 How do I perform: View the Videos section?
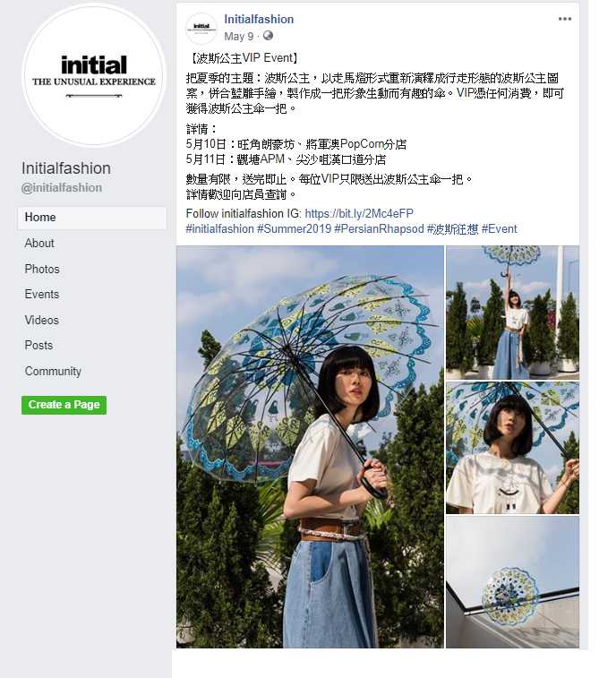41,320
